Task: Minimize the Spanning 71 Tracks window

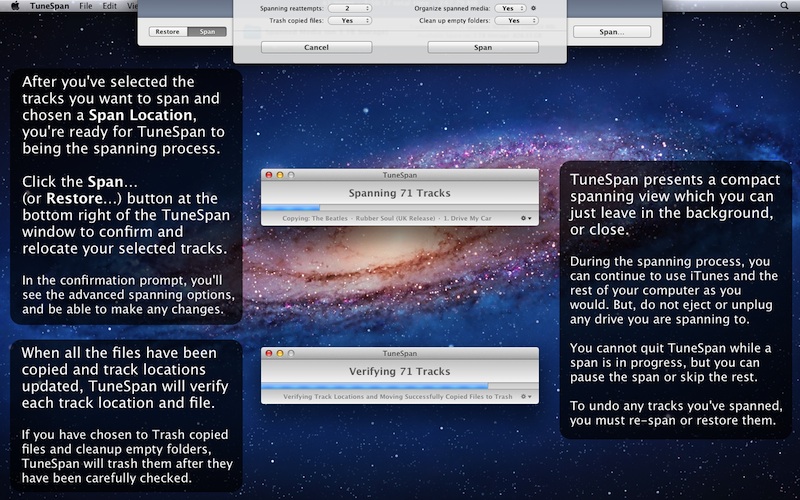Action: click(x=279, y=175)
